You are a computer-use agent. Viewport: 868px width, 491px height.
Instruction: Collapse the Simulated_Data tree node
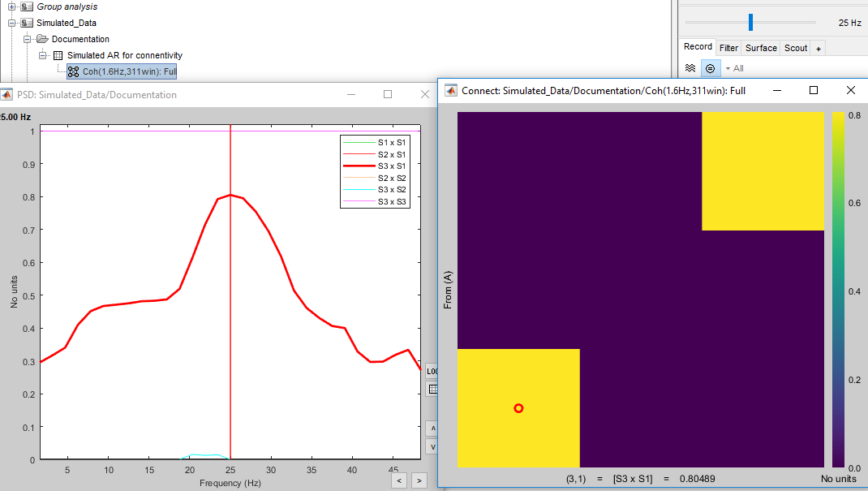click(12, 23)
